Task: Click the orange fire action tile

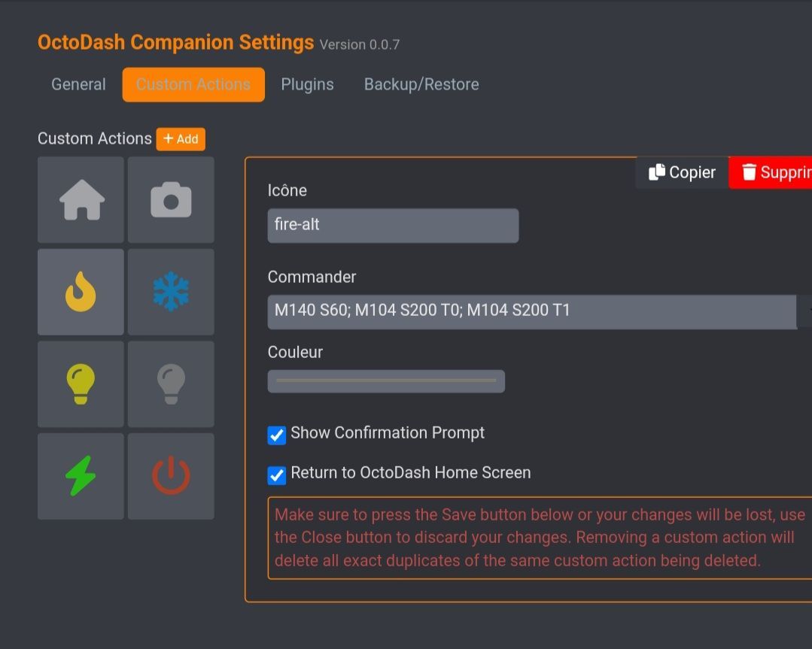Action: point(81,292)
